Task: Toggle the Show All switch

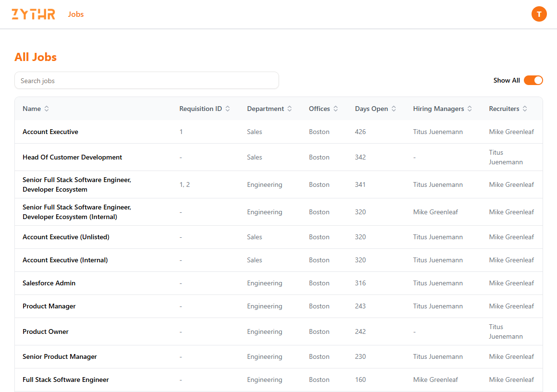Action: point(533,81)
